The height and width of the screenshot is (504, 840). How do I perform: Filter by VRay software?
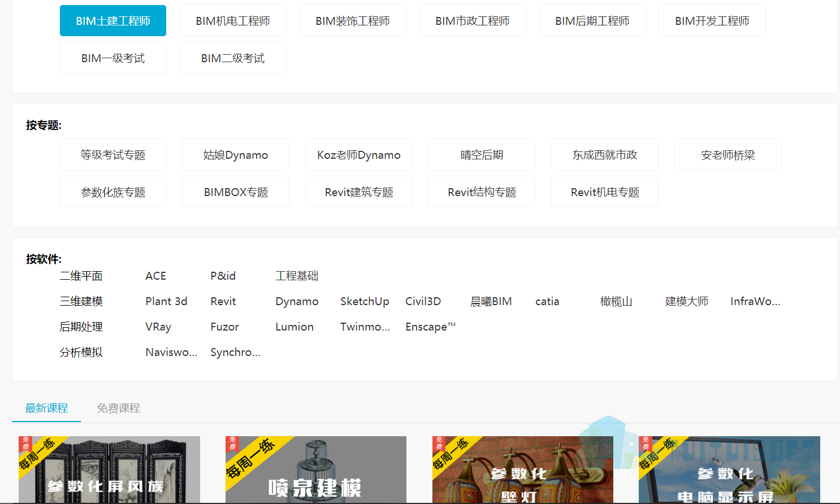158,327
